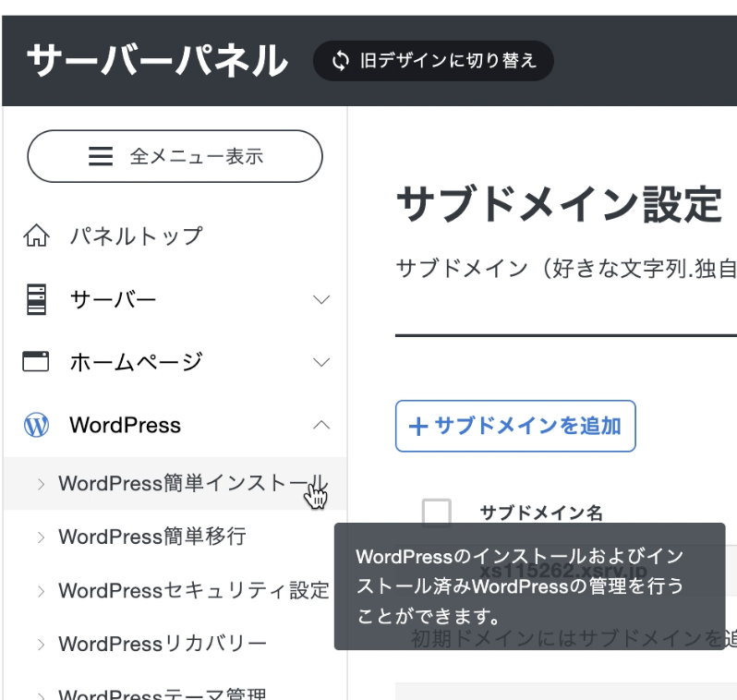This screenshot has height=700, width=737.
Task: Click the plus icon in サブドメインを追加
Action: pyautogui.click(x=418, y=427)
